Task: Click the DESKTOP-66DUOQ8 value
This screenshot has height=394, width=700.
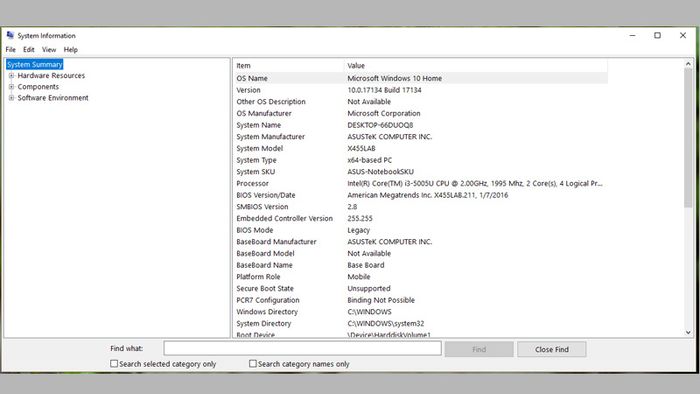Action: click(380, 125)
